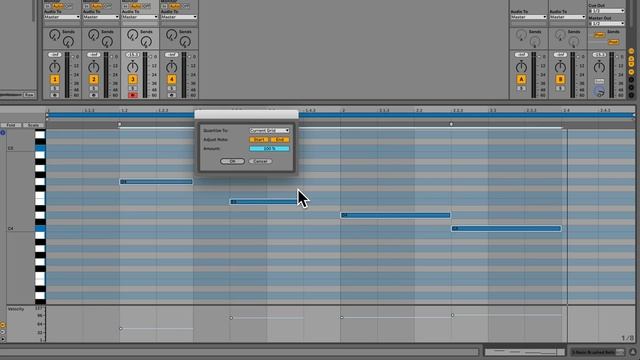This screenshot has height=360, width=640.
Task: Click the track 1 Send A knob
Action: pos(55,35)
